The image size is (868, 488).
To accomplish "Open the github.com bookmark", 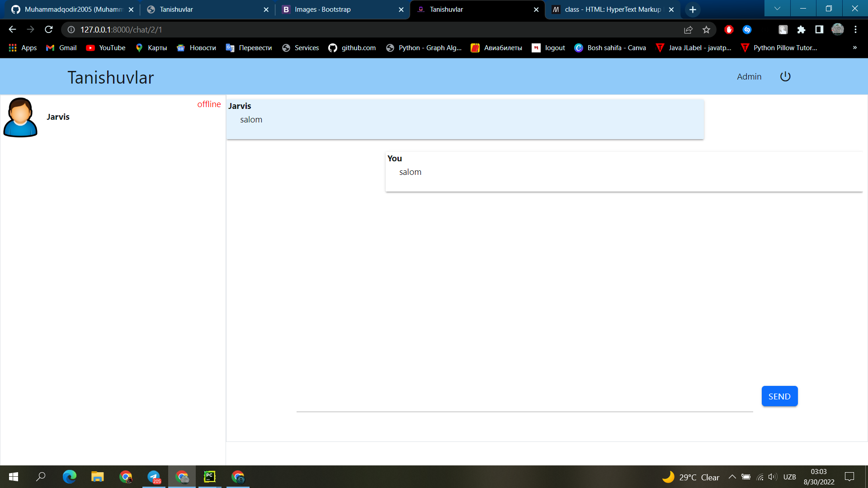I will pos(352,48).
